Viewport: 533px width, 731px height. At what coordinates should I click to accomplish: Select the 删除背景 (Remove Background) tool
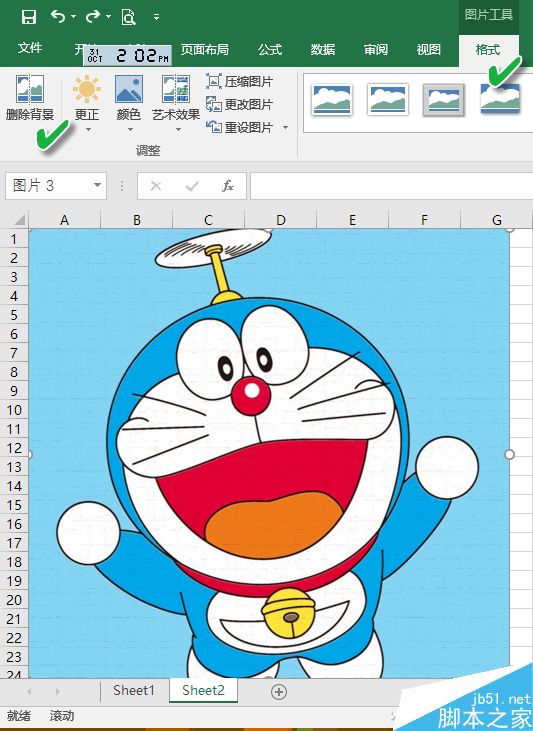(30, 98)
